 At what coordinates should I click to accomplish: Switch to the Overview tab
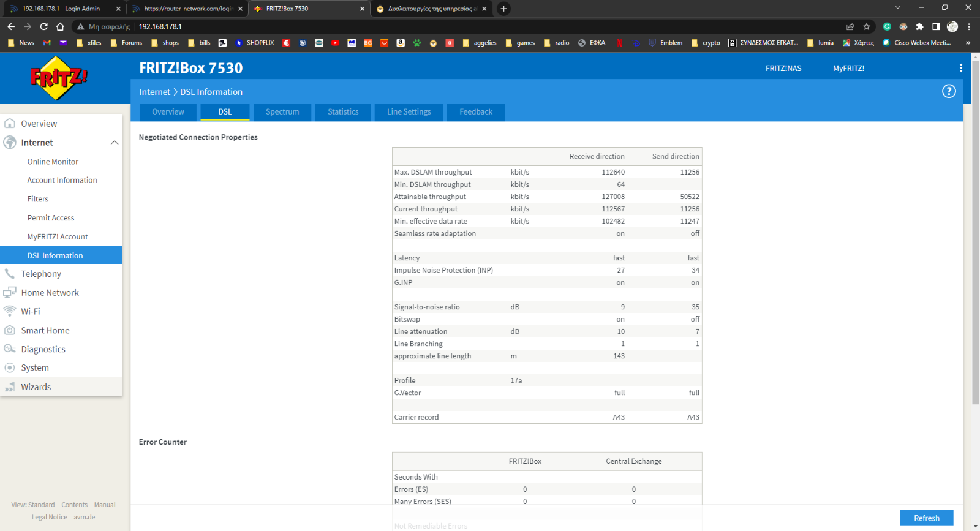click(x=168, y=112)
